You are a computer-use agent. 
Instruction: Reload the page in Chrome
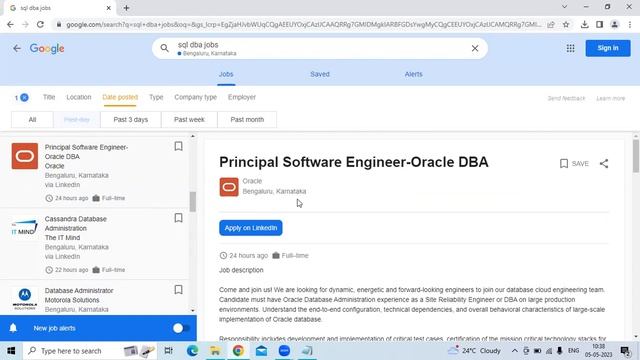pos(40,24)
